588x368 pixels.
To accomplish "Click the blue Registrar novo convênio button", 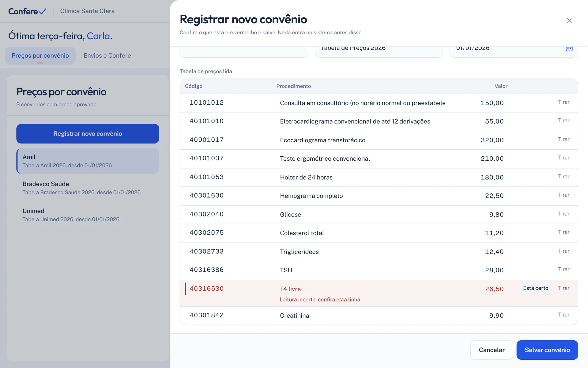I will pos(88,134).
